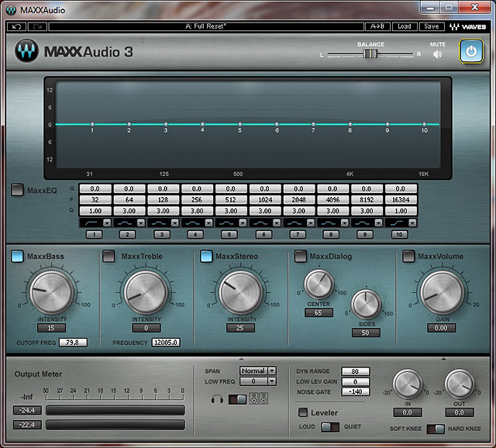Click the MaxxTreble Intensity knob
Screen dimensions: 496x448
pyautogui.click(x=146, y=291)
